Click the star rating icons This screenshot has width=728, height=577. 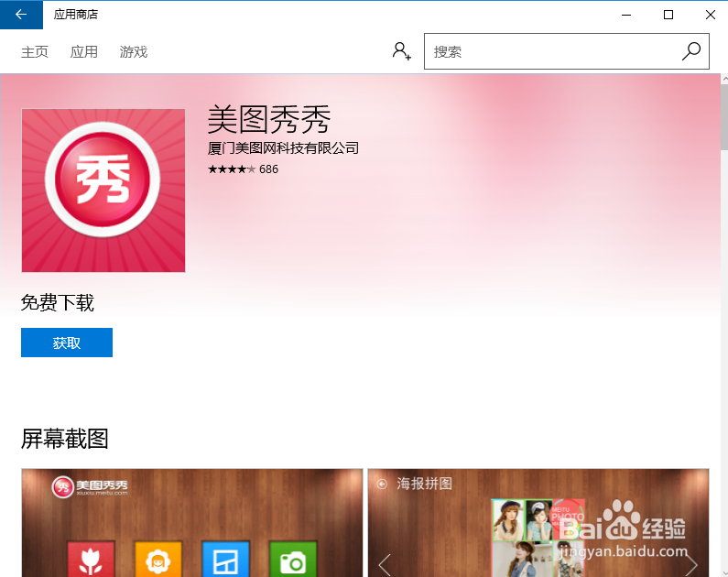click(232, 169)
